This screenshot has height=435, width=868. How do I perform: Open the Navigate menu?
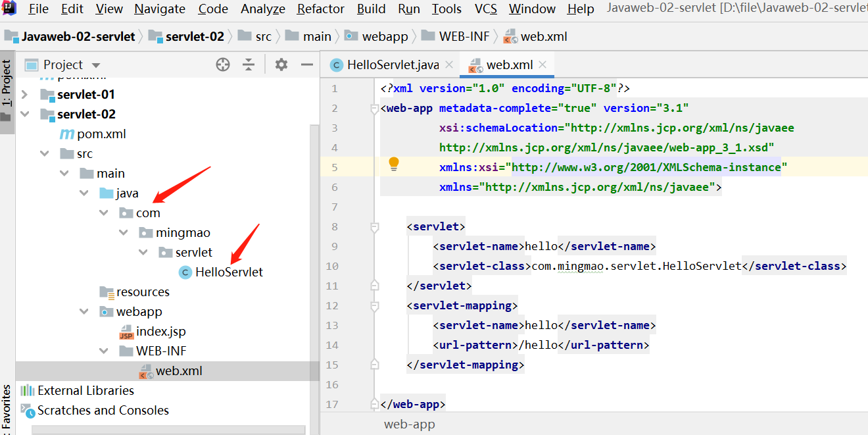(160, 9)
